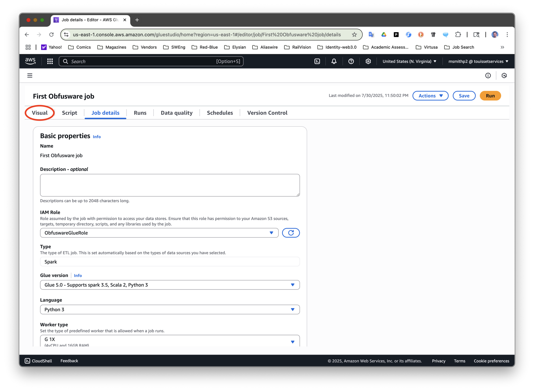Open the CloudShell footer icon

click(28, 361)
